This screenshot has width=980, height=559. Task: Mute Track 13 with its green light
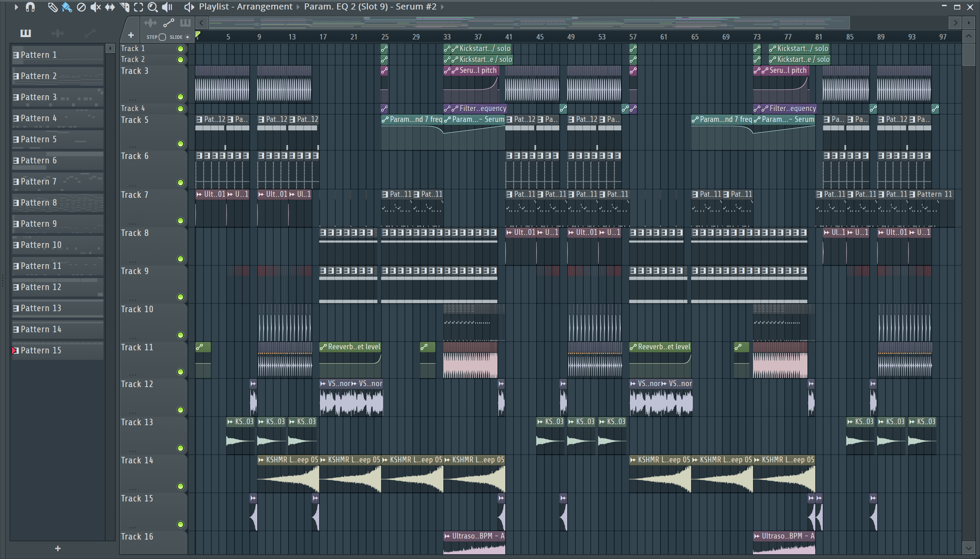(180, 448)
